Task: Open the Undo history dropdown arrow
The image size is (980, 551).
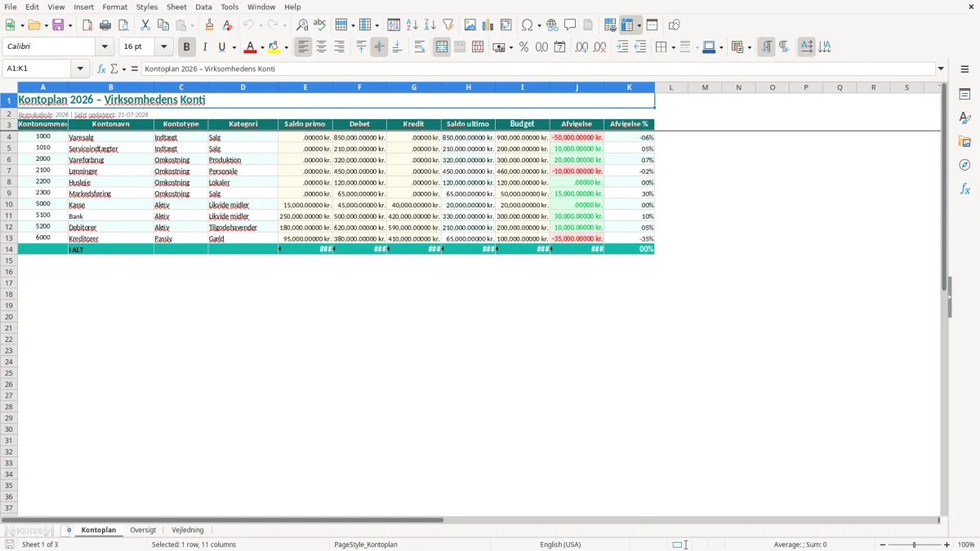Action: (260, 25)
